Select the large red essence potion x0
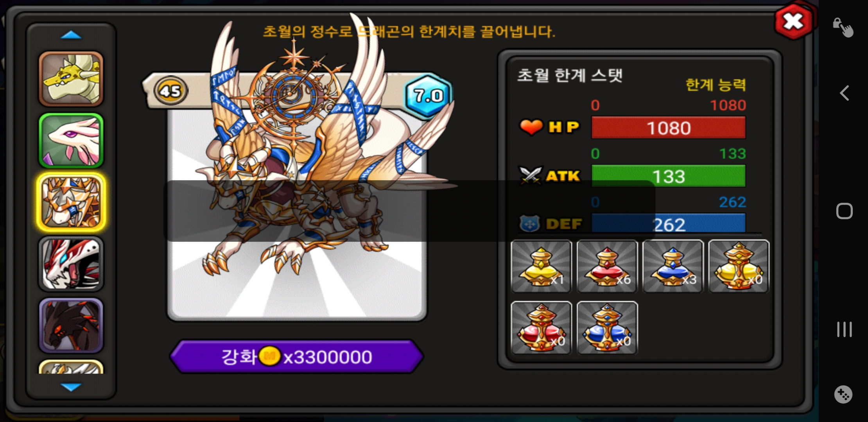Screen dimensions: 868x422 click(x=541, y=328)
